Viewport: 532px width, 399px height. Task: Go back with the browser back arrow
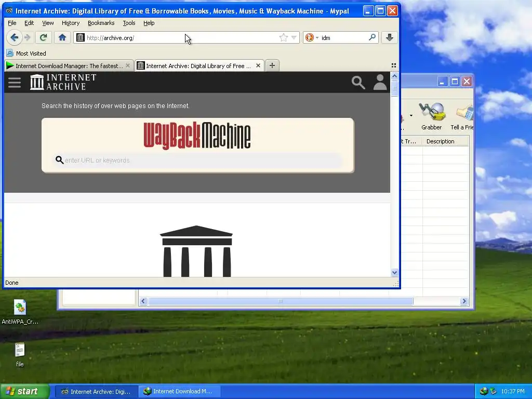coord(14,37)
